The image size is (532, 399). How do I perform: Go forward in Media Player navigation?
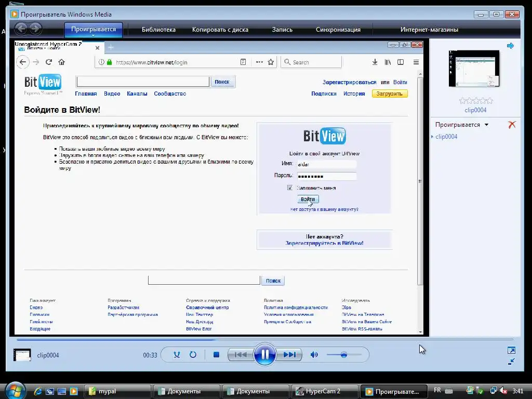[35, 29]
